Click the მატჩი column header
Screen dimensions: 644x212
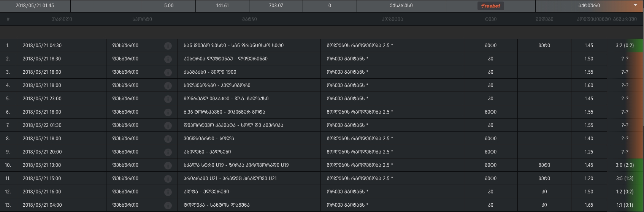point(249,19)
